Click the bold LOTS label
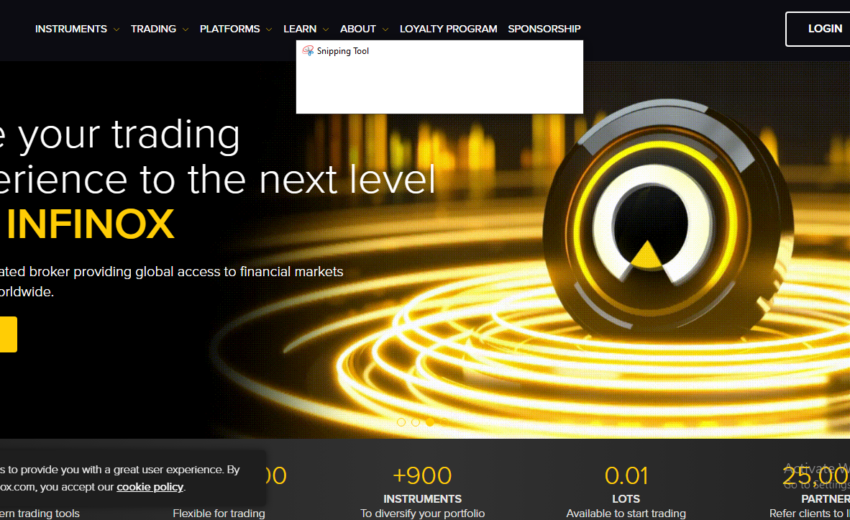 pos(626,499)
